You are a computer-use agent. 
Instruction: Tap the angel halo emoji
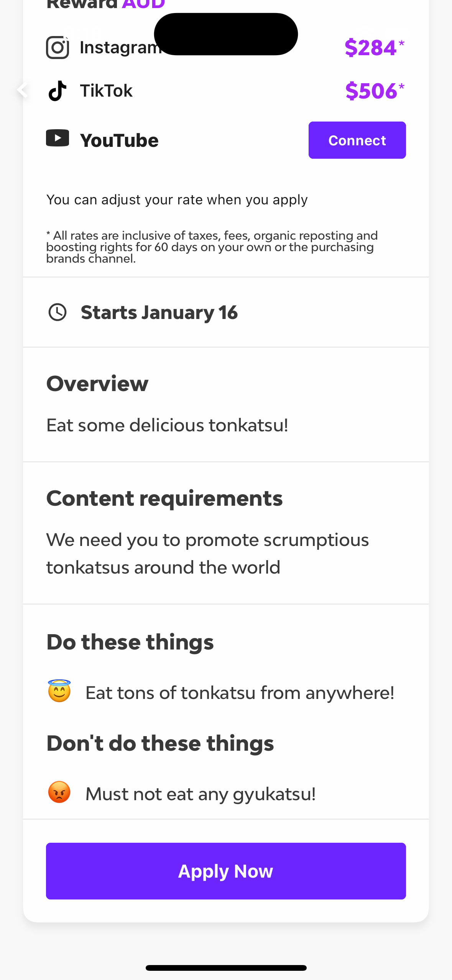click(59, 691)
